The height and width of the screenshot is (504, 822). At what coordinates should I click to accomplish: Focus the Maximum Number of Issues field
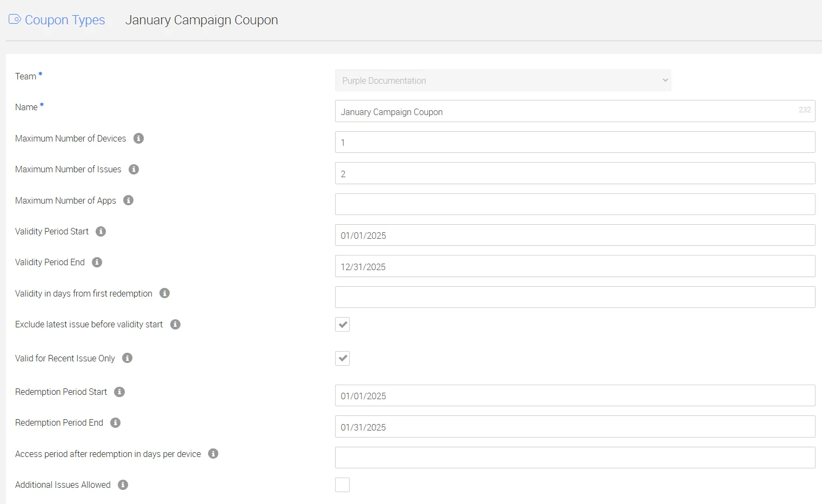pyautogui.click(x=575, y=173)
